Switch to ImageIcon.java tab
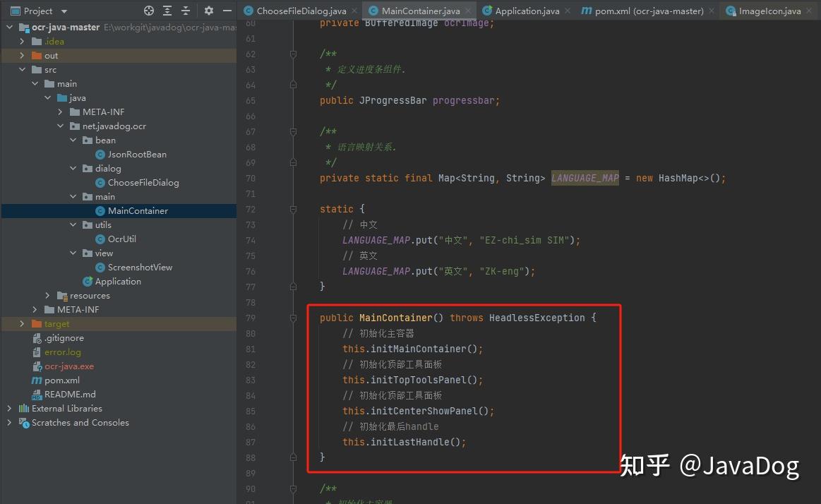This screenshot has width=821, height=504. pos(769,11)
